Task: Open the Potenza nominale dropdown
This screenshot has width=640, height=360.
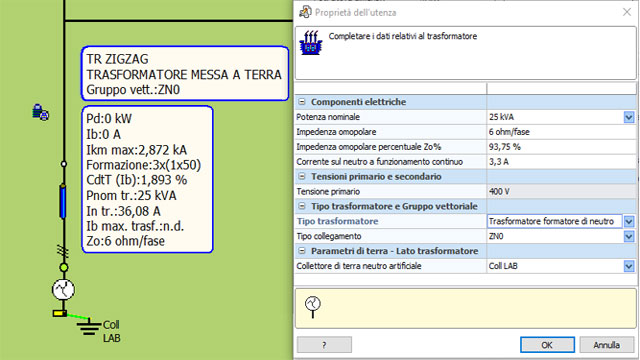Action: [629, 117]
